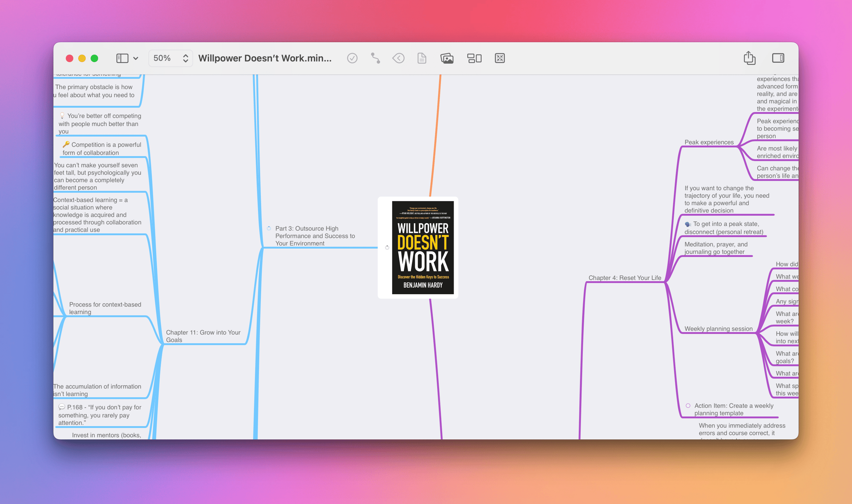Click the lightbulb icon on competing node
Viewport: 852px width, 504px height.
point(62,116)
